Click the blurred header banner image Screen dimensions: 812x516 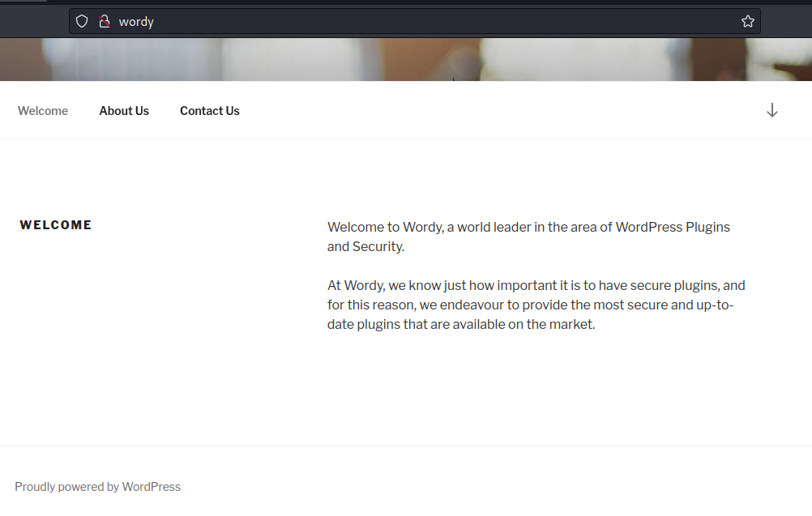(x=405, y=60)
